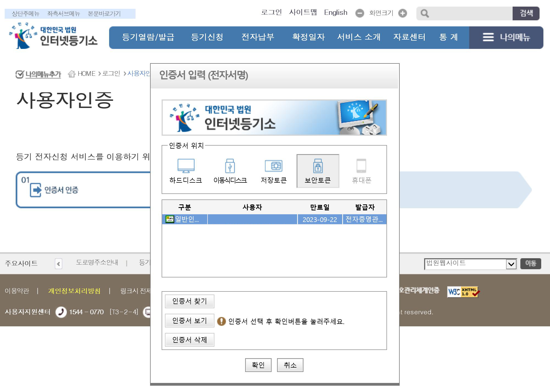Viewport: 550px width, 392px height.
Task: Click the 인증서 찾기 button
Action: (189, 301)
